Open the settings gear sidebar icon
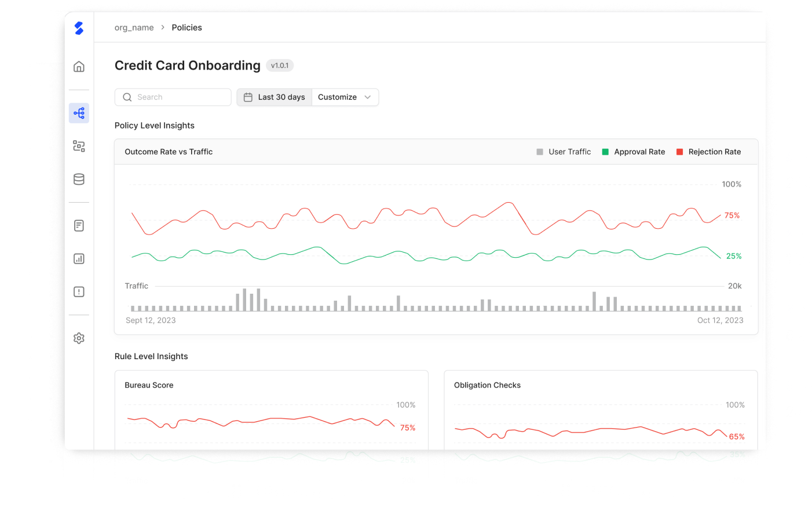Screen dimensions: 812x515 (x=79, y=338)
